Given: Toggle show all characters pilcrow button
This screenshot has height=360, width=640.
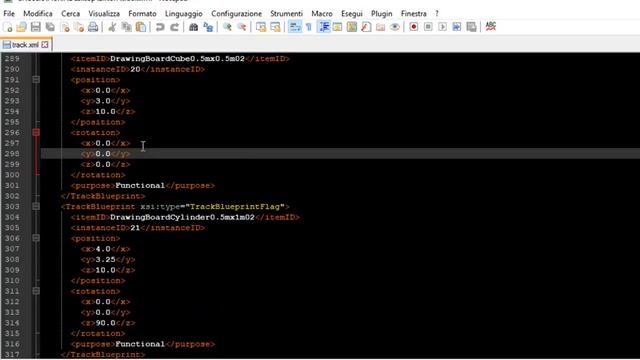Looking at the screenshot, I should [309, 27].
